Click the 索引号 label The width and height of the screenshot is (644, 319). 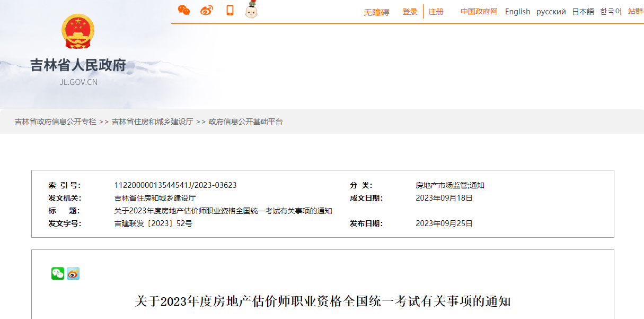point(64,185)
